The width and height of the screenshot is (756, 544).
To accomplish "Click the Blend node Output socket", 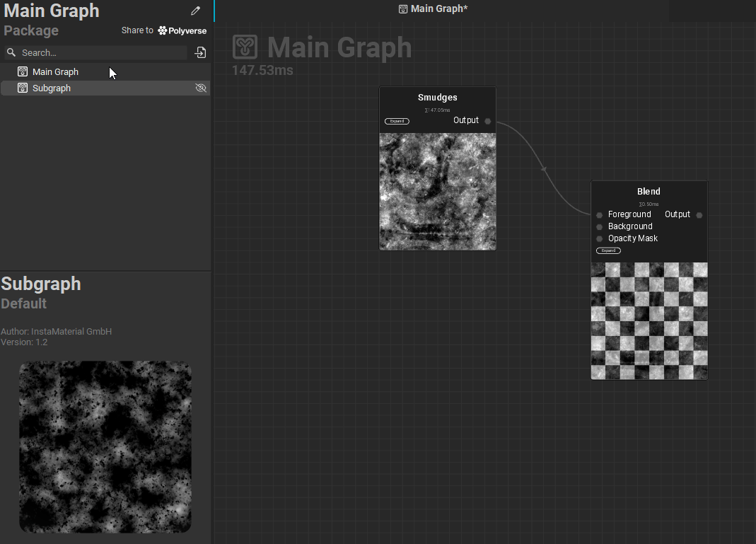I will 699,215.
